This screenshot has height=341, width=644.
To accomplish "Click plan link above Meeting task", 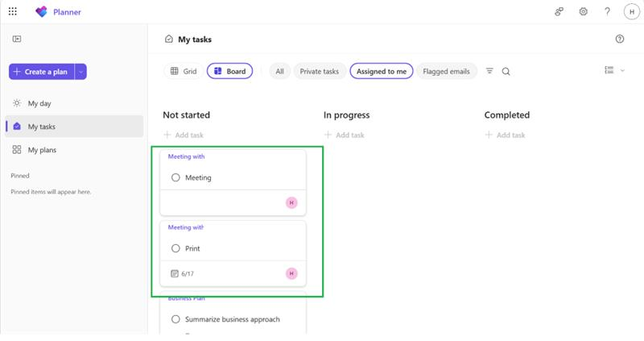I will 186,156.
